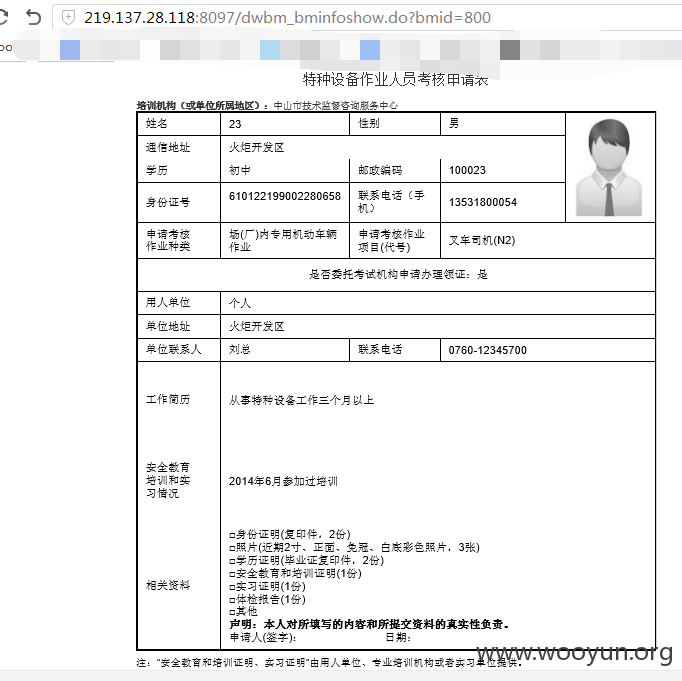Click the 是否委托考试机构申请办理领证 row
This screenshot has width=682, height=681.
point(396,275)
